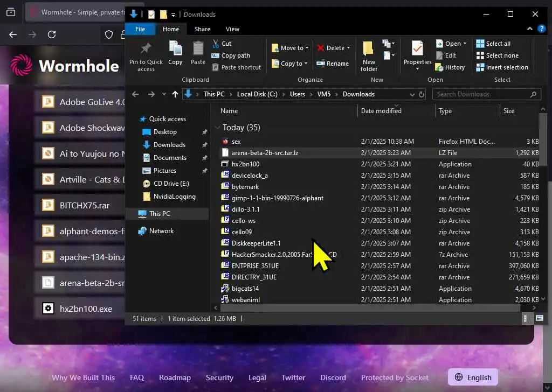Reload the Wormhole page in browser
Screen dimensions: 552x392
[x=52, y=34]
